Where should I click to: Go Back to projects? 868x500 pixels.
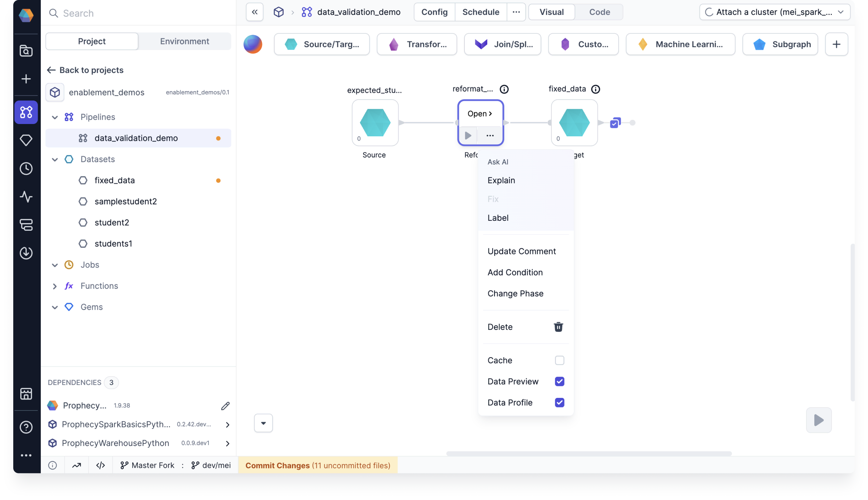85,70
